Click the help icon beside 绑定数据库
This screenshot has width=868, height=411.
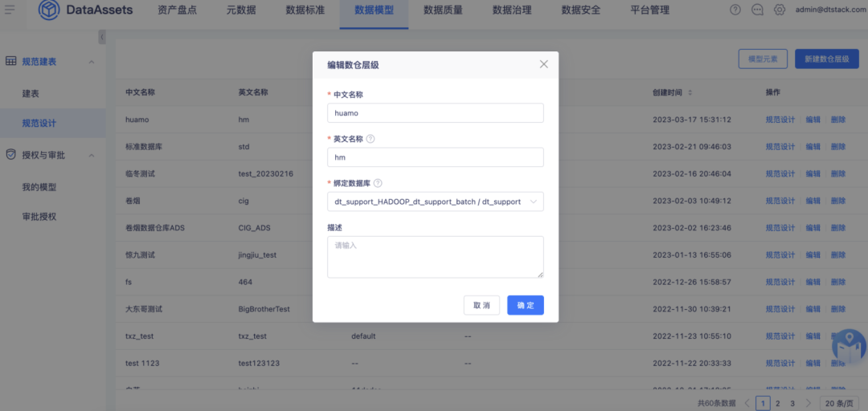(378, 183)
